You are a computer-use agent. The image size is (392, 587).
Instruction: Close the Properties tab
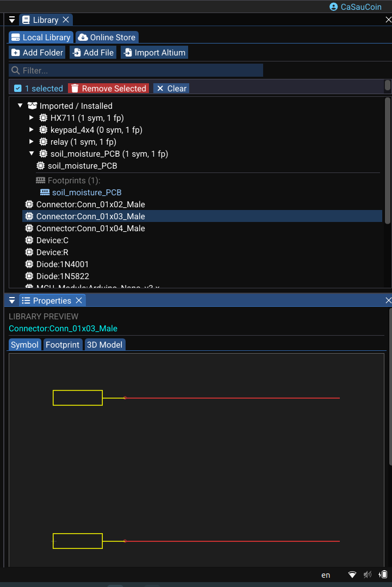click(x=79, y=301)
